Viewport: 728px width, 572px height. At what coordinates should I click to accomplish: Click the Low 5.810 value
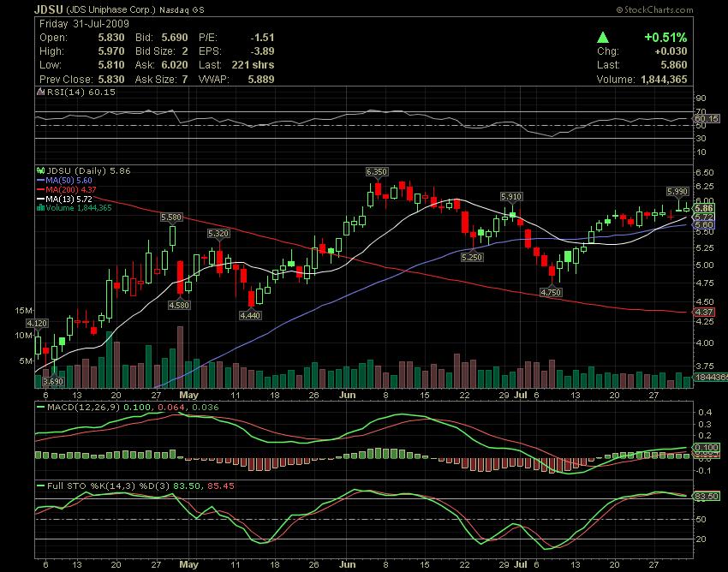[x=111, y=65]
